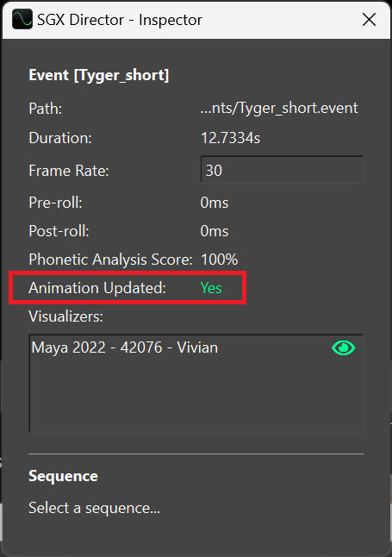Click the 100% Phonetic Analysis Score value

219,260
